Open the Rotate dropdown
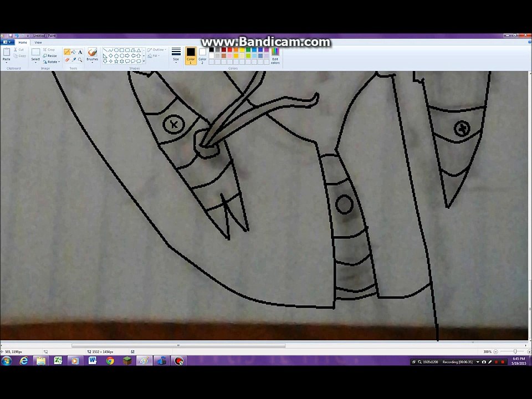Viewport: 532px width, 399px height. [x=51, y=62]
